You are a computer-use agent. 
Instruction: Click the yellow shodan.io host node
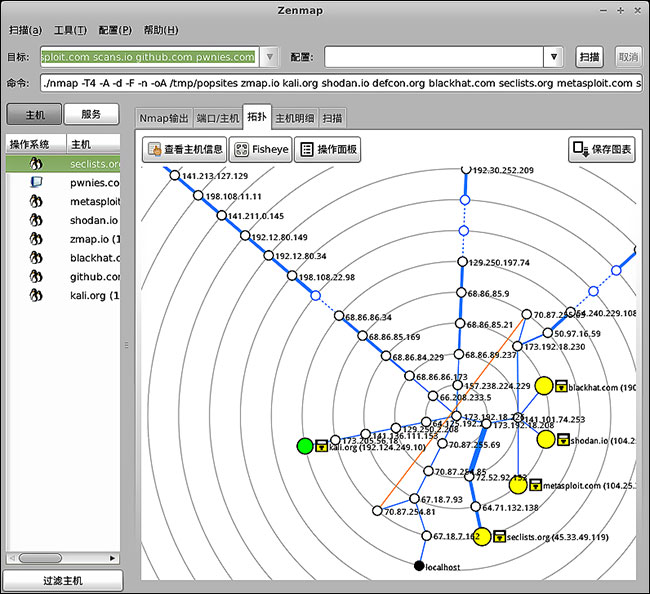(546, 439)
